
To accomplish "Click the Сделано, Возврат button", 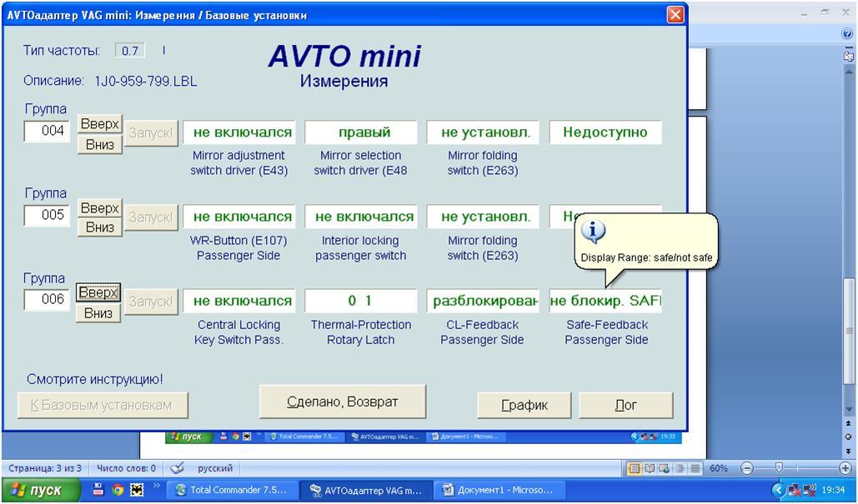I will click(x=343, y=402).
